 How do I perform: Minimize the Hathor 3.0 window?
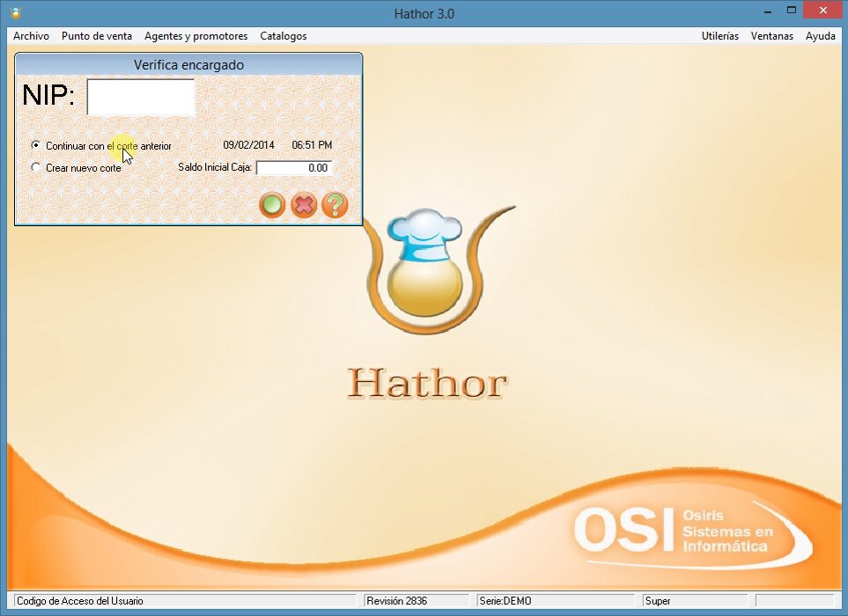[x=767, y=11]
